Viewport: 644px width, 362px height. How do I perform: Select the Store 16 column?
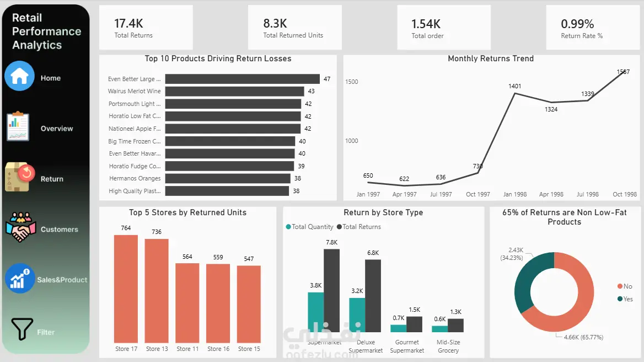[218, 304]
